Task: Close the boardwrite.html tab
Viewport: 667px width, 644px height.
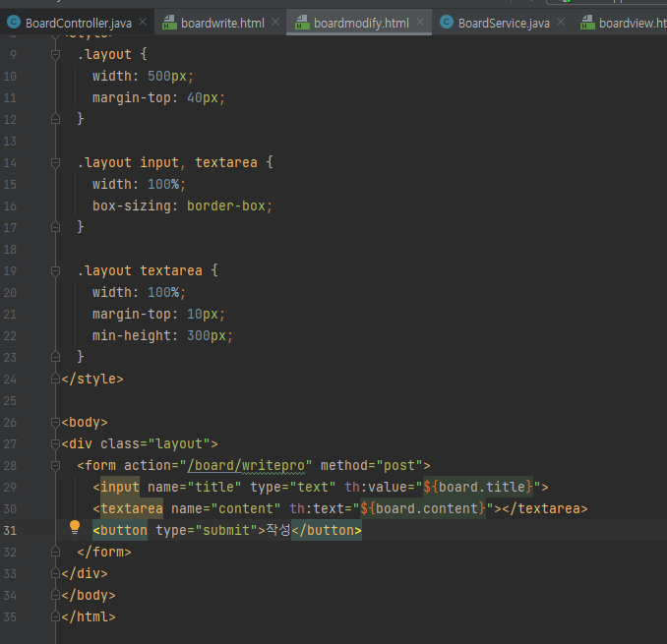Action: pos(275,22)
